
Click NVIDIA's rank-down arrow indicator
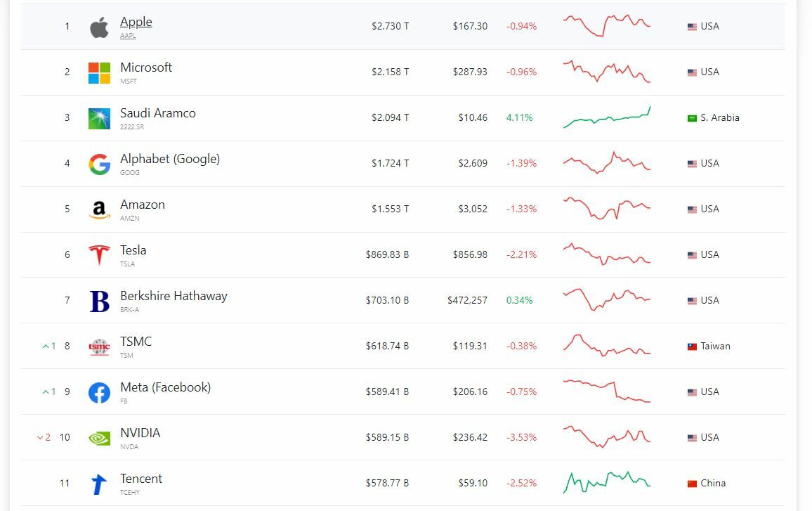click(x=41, y=438)
